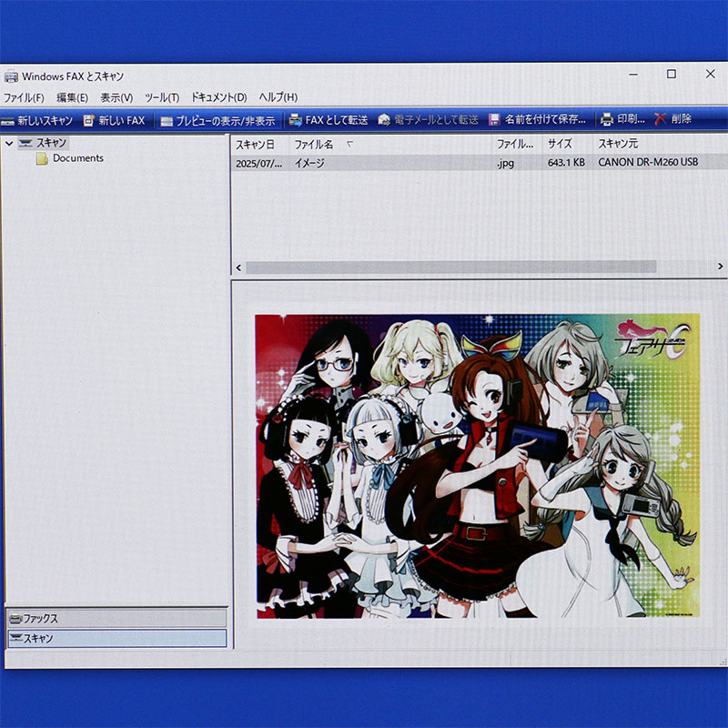The image size is (728, 728).
Task: Send scan via 電子メールとして転送
Action: (x=385, y=119)
